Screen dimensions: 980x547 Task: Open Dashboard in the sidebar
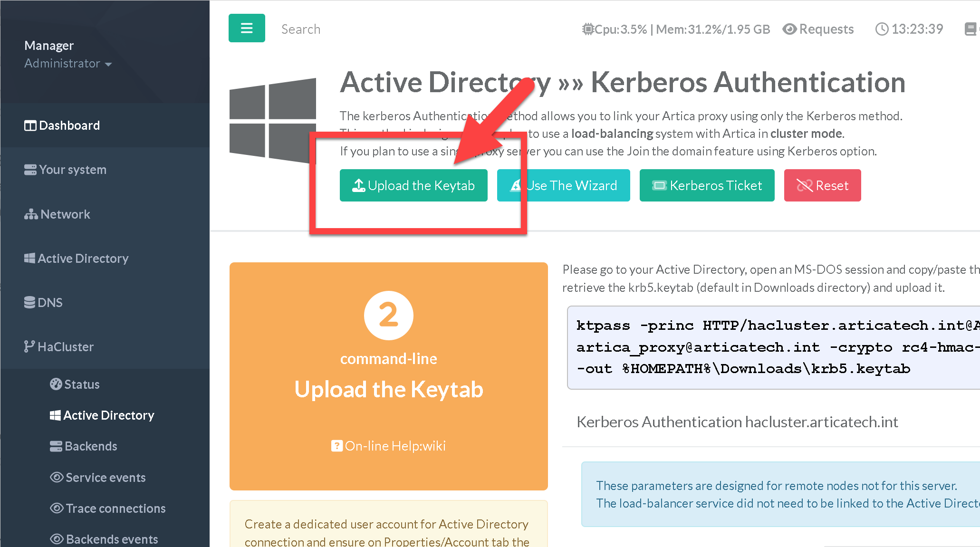pyautogui.click(x=62, y=125)
